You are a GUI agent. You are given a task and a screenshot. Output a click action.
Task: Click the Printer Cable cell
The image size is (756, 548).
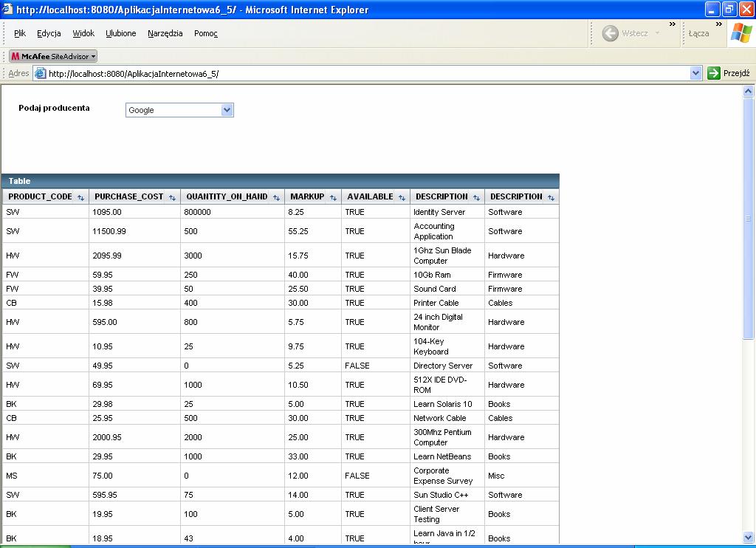pos(447,303)
